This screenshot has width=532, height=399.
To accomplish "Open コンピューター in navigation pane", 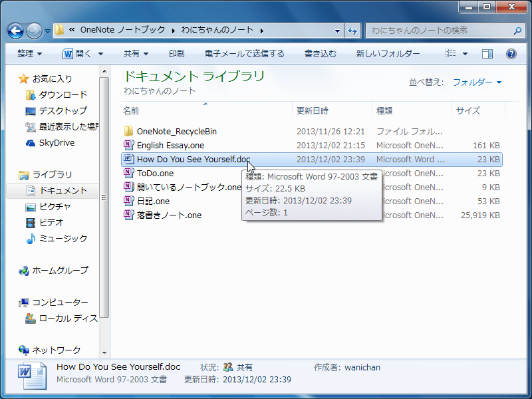I will click(x=60, y=303).
